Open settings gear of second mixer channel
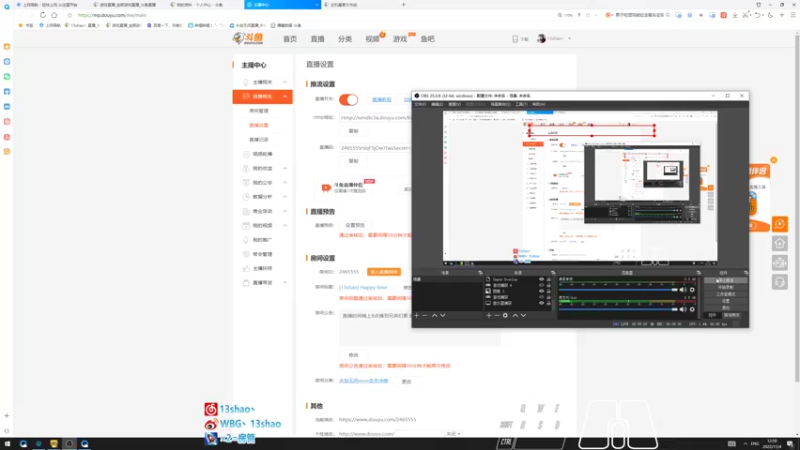Screen dimensions: 800x450 pos(692,309)
